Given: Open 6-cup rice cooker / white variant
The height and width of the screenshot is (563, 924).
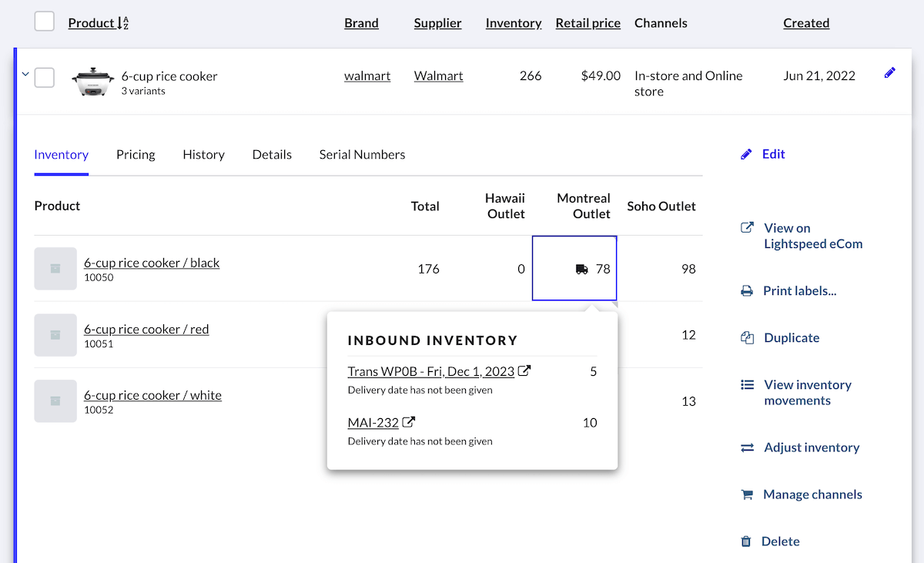Looking at the screenshot, I should click(152, 395).
